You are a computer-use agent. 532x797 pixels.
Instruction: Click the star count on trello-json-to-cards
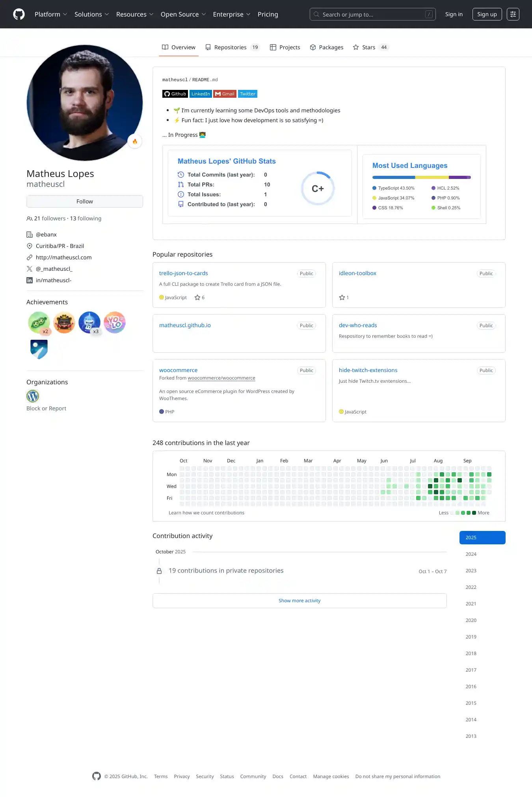click(x=200, y=298)
